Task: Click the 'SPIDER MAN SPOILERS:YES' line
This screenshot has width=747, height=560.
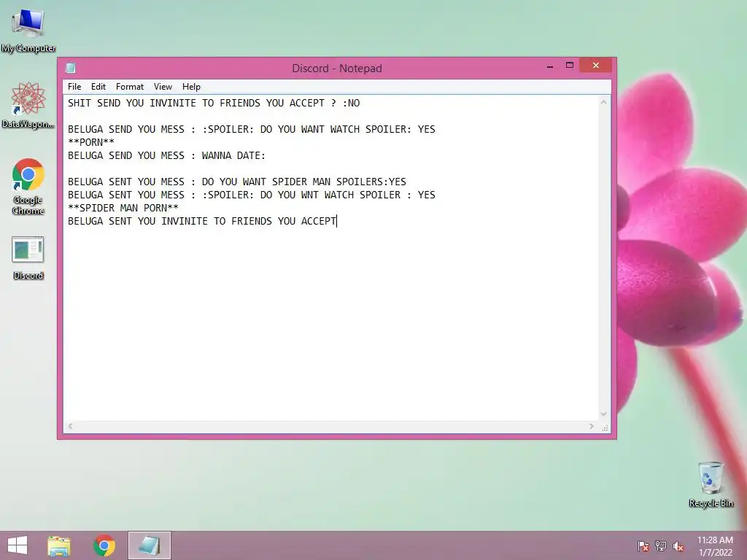Action: (x=237, y=182)
